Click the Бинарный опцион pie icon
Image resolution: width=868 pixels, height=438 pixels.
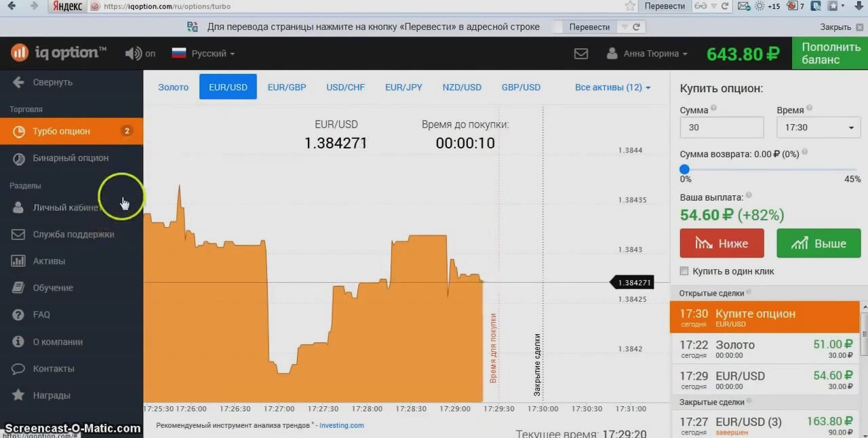coord(19,158)
